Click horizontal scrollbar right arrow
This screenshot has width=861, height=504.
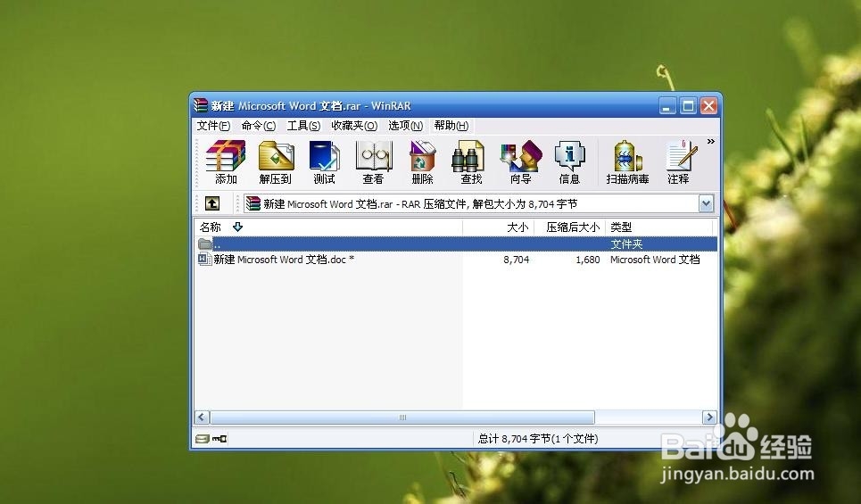709,417
